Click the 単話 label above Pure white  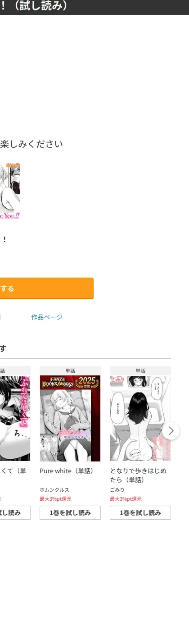[70, 371]
